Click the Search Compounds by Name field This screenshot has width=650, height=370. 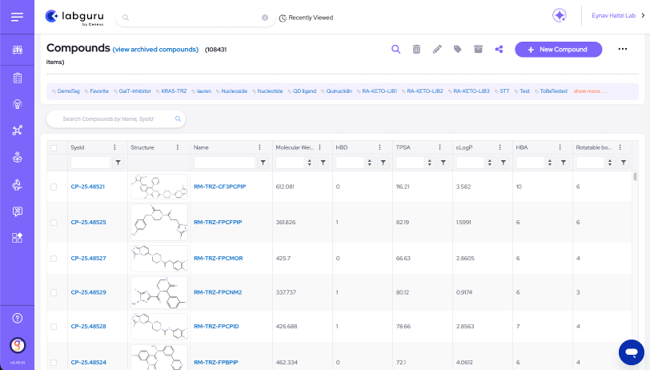(x=116, y=119)
